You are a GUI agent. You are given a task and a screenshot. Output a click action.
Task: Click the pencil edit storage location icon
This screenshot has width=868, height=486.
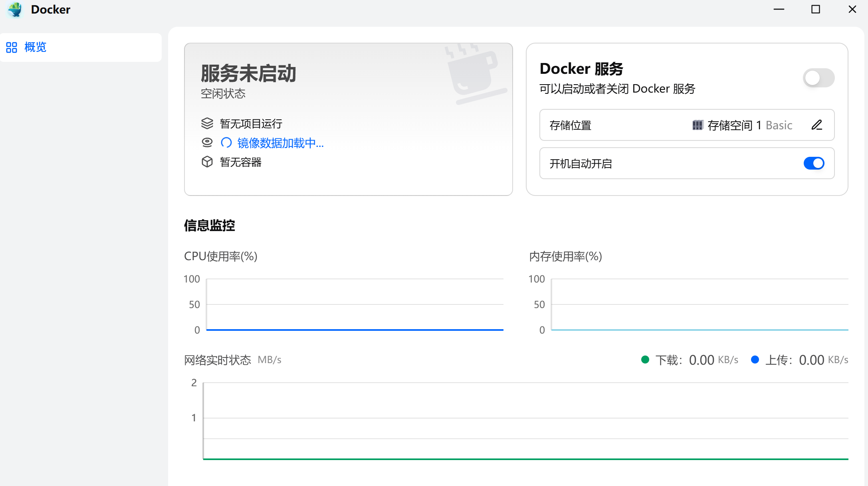(816, 125)
